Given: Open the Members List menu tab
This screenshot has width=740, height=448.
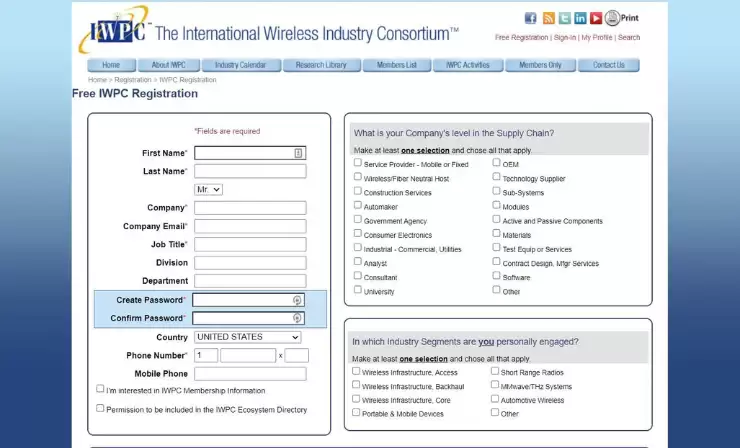Looking at the screenshot, I should click(397, 65).
